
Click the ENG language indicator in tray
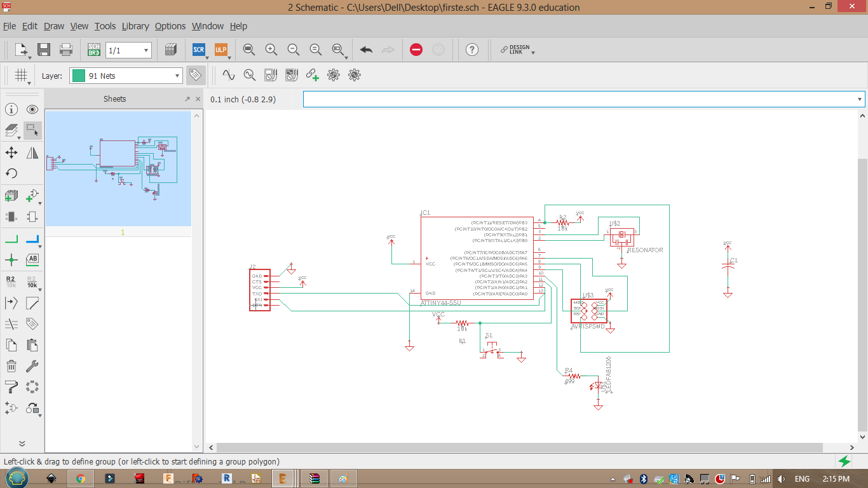pos(802,478)
